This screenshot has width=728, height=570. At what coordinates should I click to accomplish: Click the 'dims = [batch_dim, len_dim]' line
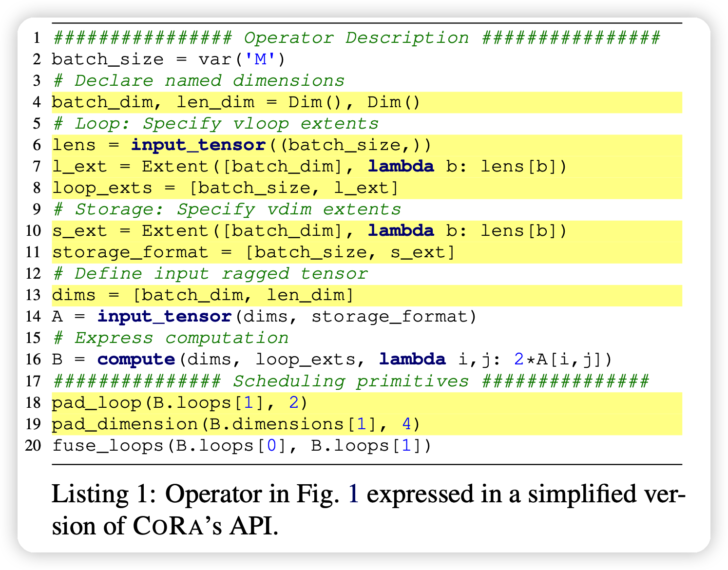click(203, 295)
